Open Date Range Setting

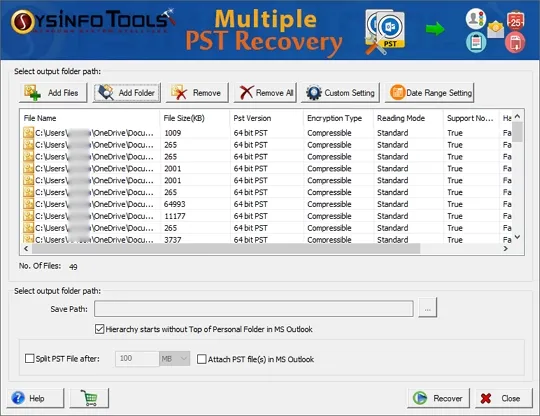coord(429,93)
